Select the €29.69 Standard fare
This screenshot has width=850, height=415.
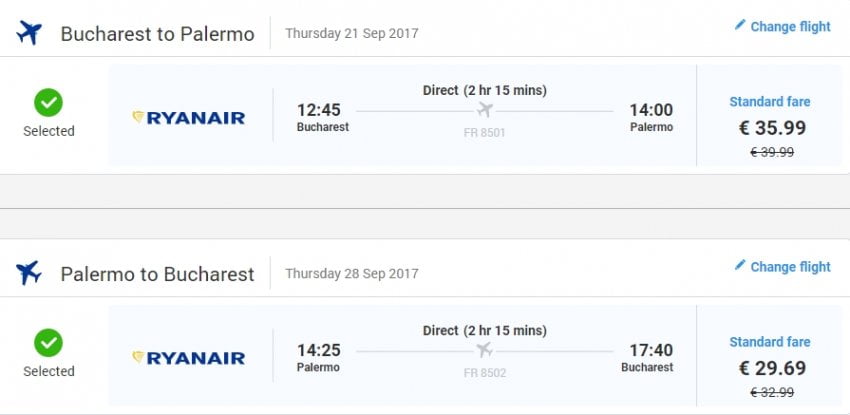click(769, 366)
